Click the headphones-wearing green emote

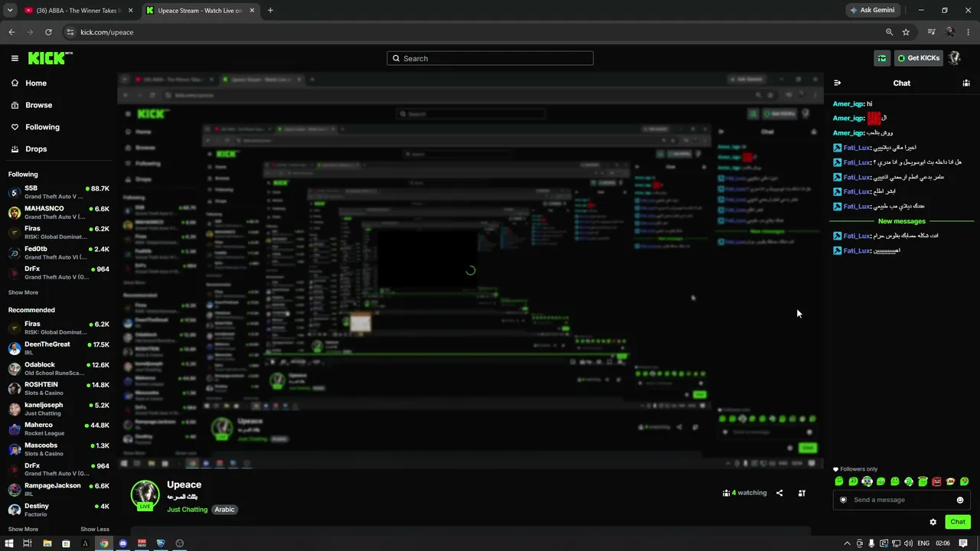tap(867, 481)
